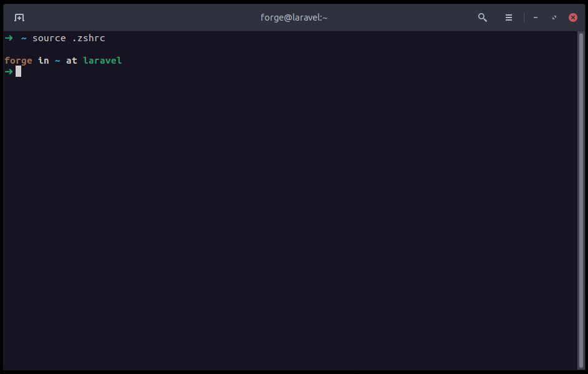
Task: Click the word at in prompt line
Action: (x=71, y=60)
